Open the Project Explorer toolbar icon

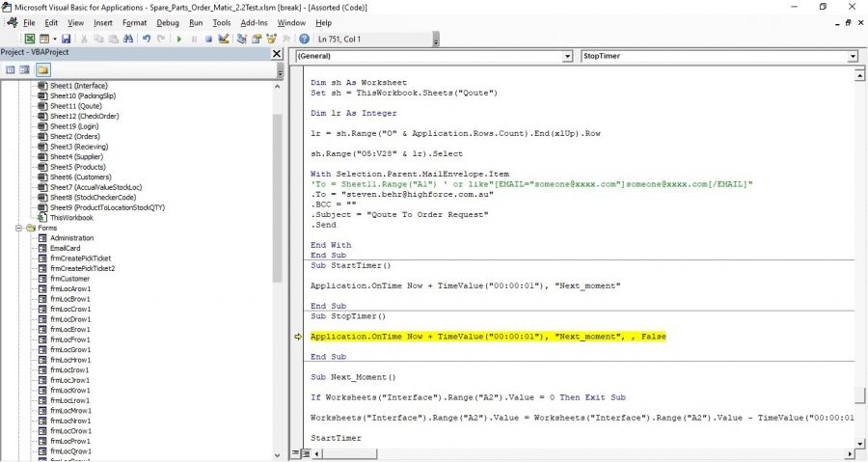[242, 39]
